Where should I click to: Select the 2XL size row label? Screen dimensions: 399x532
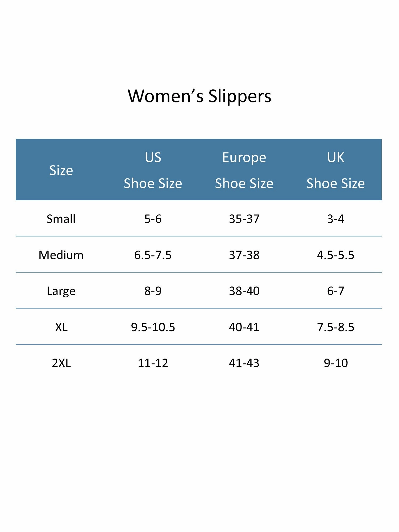[x=61, y=363]
